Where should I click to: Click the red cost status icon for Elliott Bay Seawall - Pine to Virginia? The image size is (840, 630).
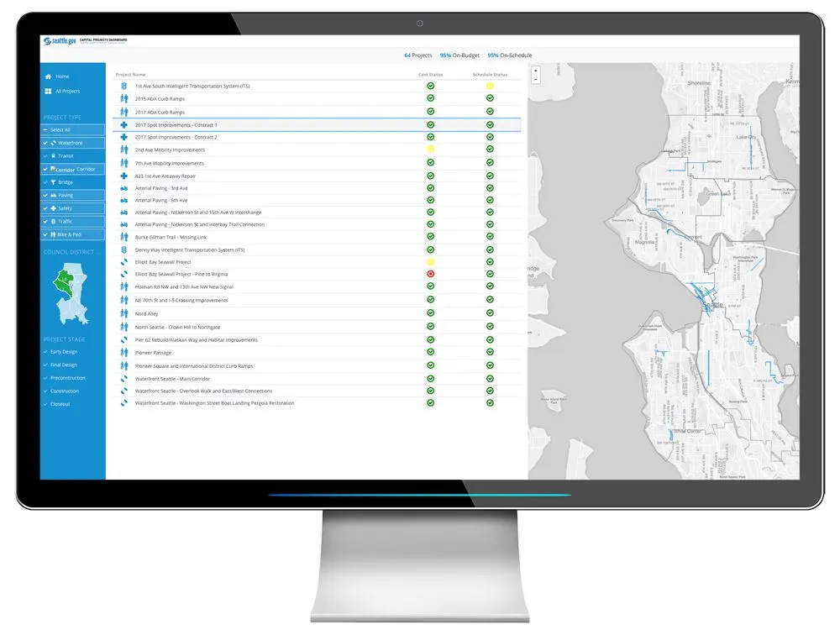(x=430, y=273)
